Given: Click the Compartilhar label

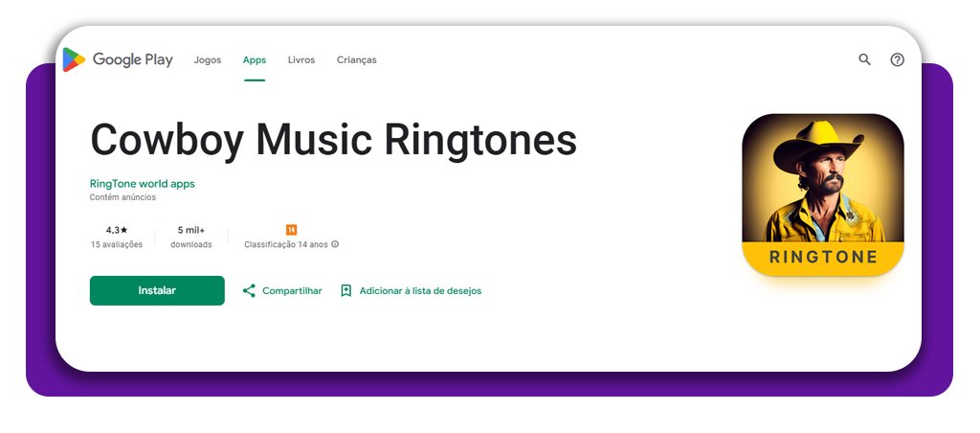Looking at the screenshot, I should tap(292, 290).
